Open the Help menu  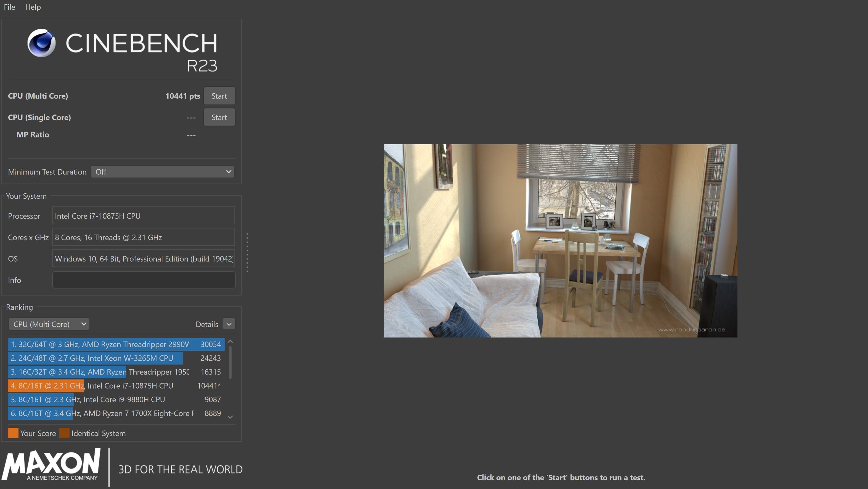point(33,7)
